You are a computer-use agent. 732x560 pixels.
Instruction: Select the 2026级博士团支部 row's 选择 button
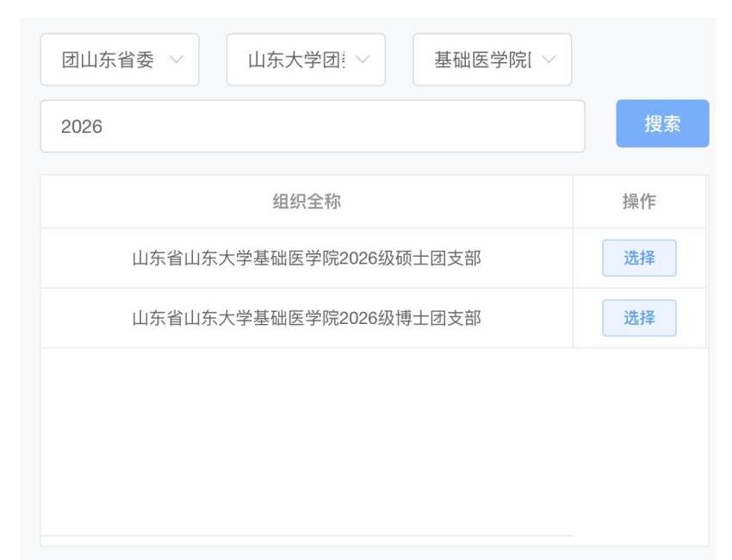[639, 318]
